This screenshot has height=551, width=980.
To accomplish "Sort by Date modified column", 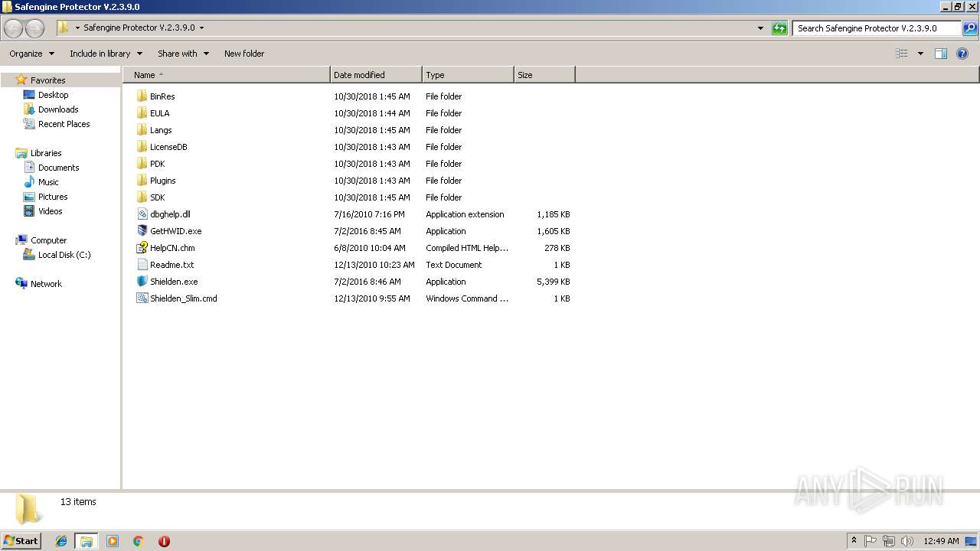I will 376,75.
